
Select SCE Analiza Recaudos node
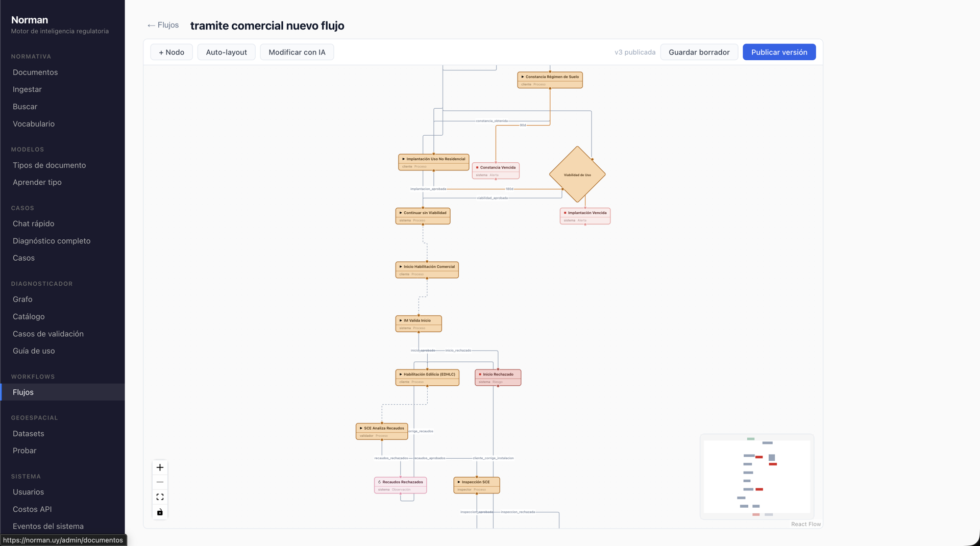(x=382, y=432)
